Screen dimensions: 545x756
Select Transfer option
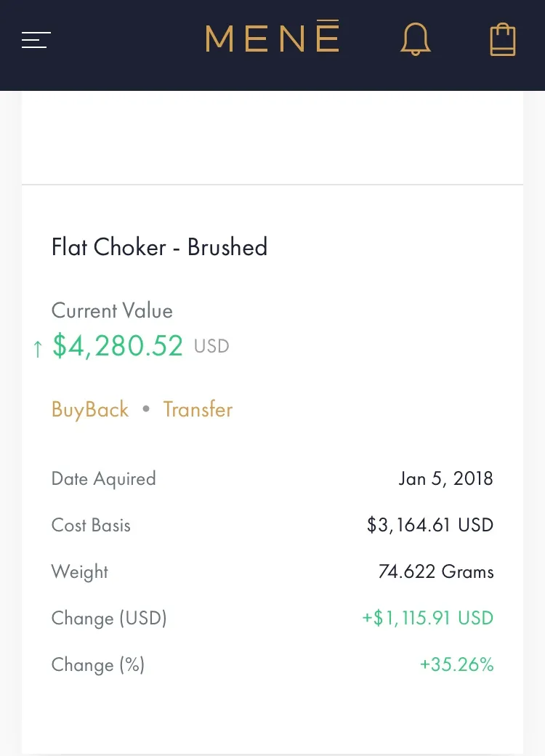click(198, 409)
